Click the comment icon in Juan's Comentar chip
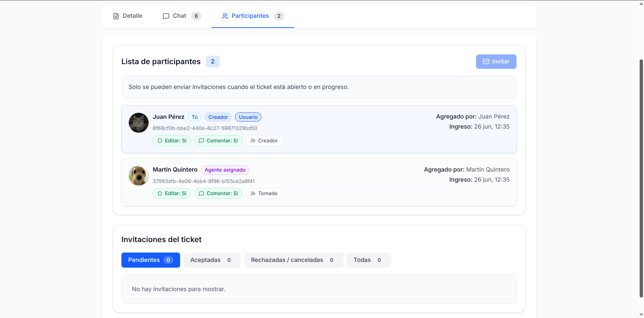This screenshot has width=644, height=318. point(202,141)
